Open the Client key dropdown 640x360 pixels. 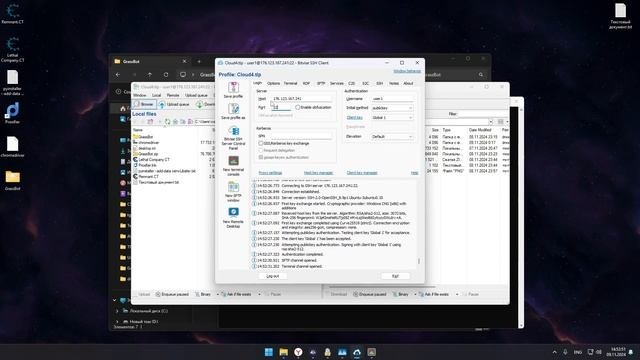(392, 118)
